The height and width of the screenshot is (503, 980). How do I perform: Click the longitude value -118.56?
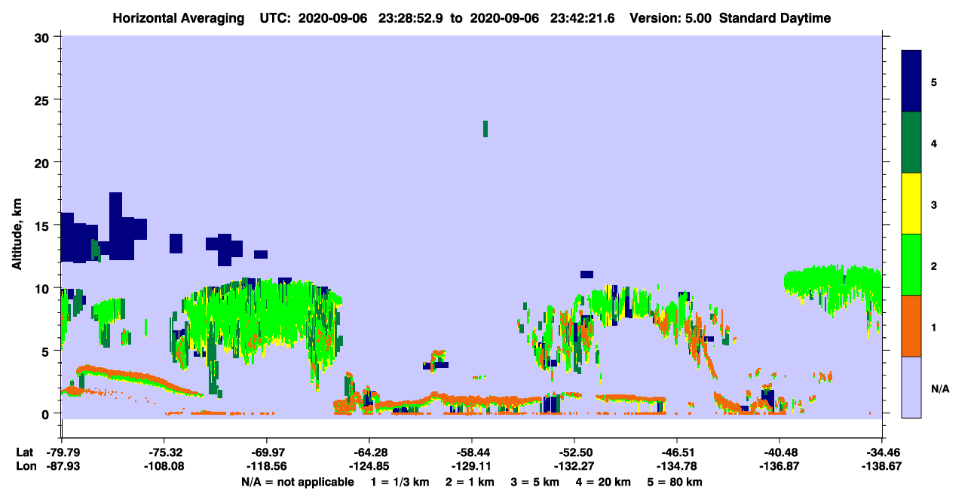coord(267,466)
